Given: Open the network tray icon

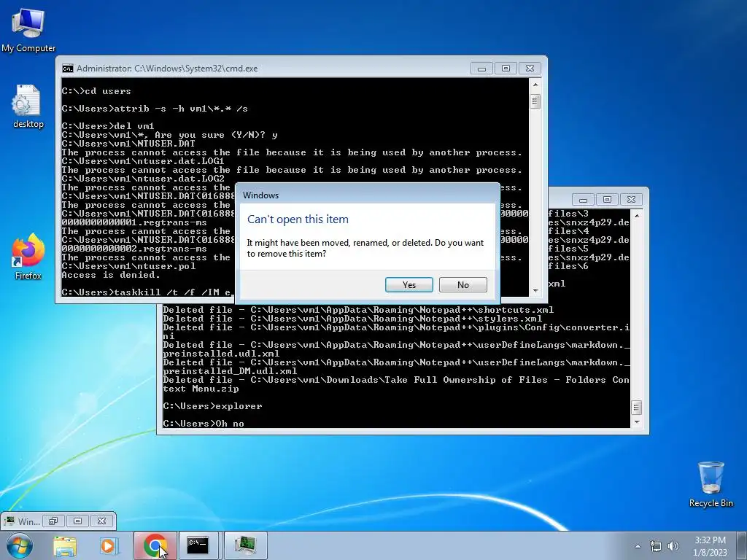Looking at the screenshot, I should (x=656, y=546).
